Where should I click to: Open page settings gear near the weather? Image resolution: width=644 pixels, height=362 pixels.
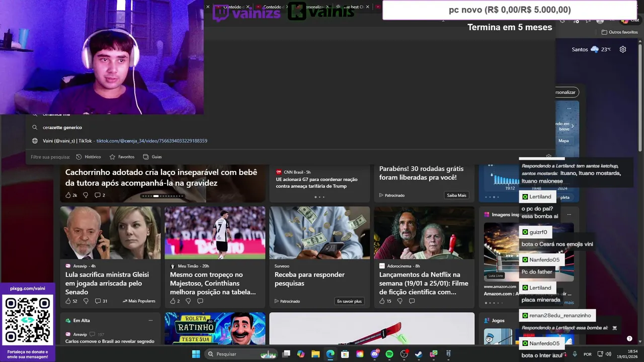[x=623, y=49]
